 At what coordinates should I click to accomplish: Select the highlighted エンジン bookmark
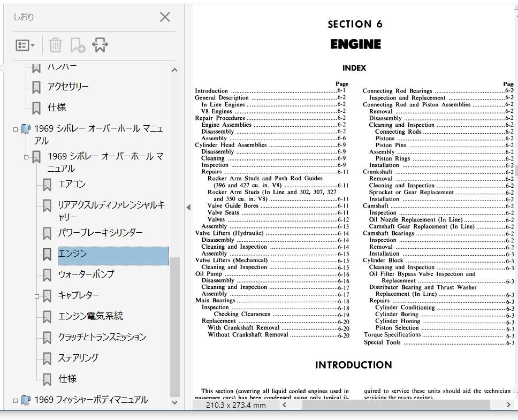point(113,256)
